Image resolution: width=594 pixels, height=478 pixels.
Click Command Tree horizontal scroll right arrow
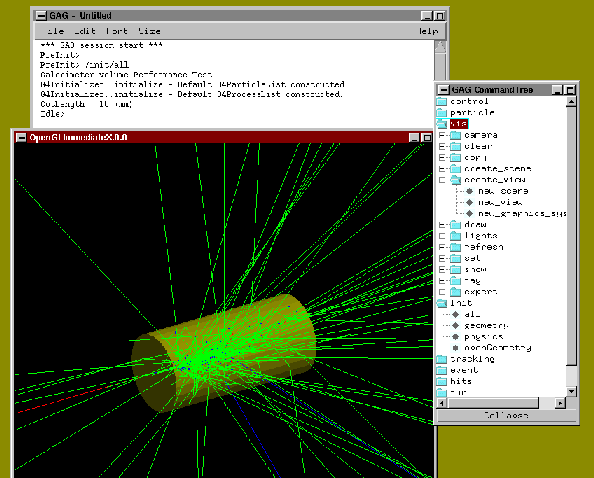point(560,403)
